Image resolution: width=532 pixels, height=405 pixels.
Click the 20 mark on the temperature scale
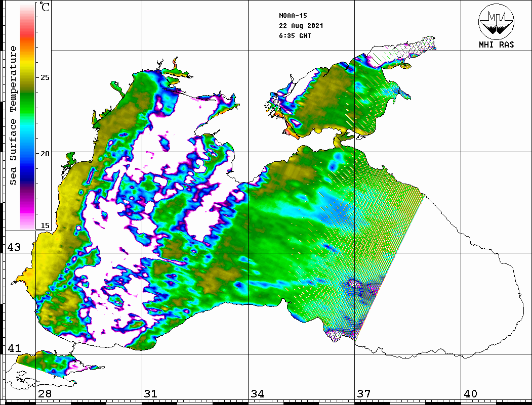[x=45, y=154]
